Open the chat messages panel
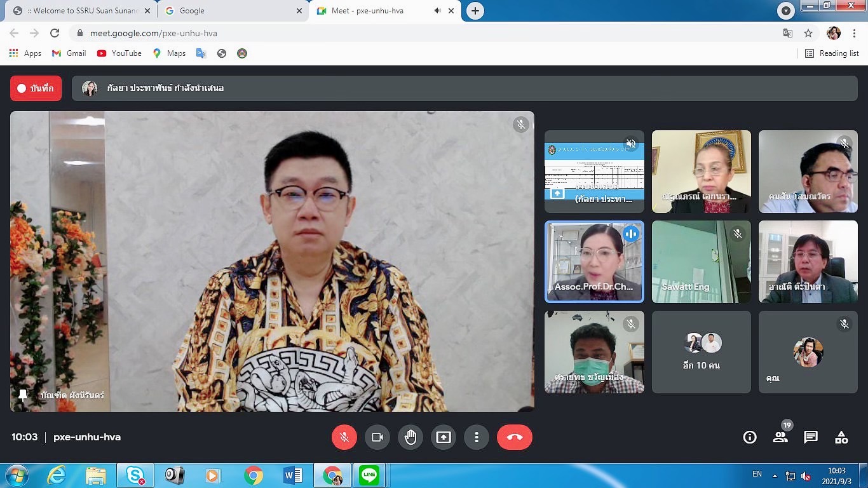 [x=811, y=437]
